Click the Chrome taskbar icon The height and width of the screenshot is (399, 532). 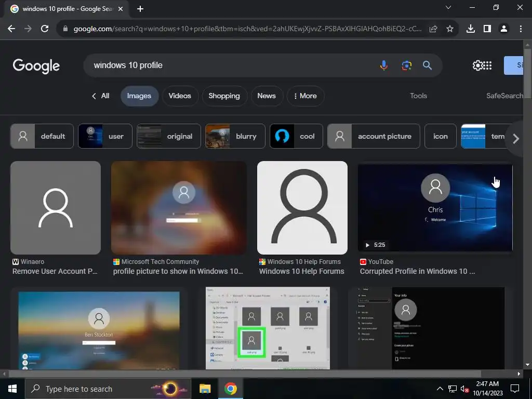pos(230,389)
